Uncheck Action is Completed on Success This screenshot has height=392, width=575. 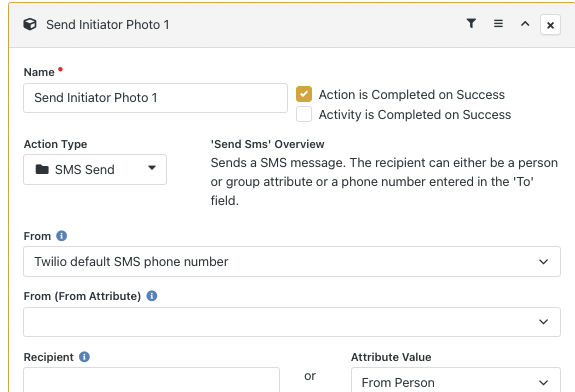pos(304,94)
